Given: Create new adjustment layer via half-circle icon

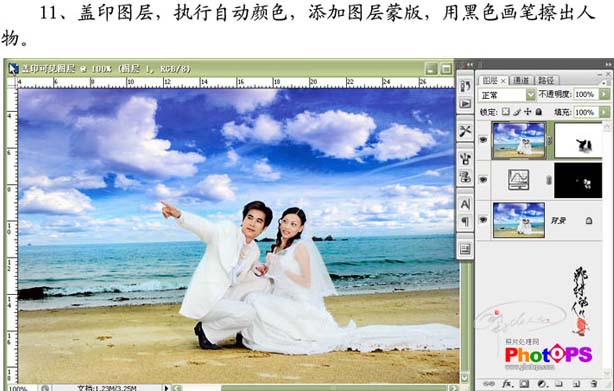Looking at the screenshot, I should (x=542, y=384).
